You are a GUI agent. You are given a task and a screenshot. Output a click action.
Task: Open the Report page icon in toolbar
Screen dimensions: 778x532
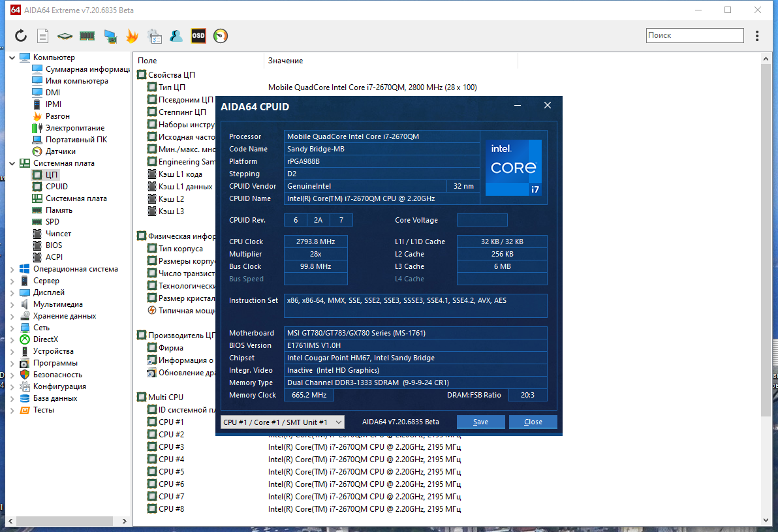click(43, 36)
